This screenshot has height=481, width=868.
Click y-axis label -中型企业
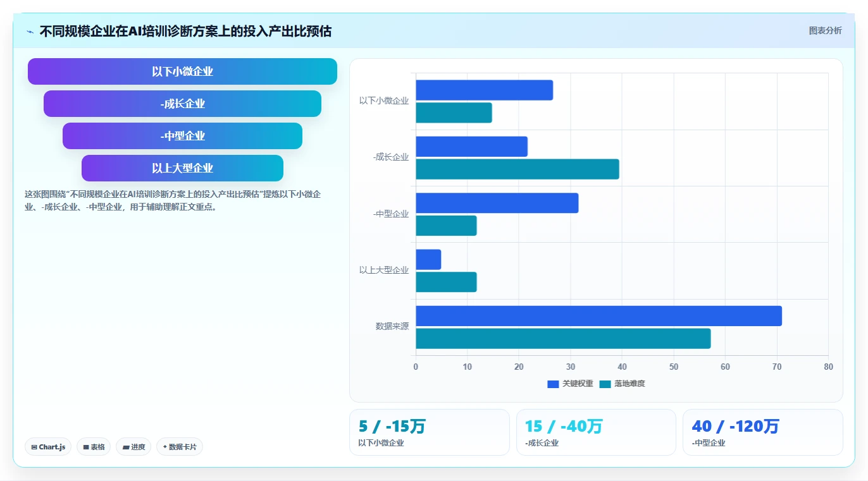tap(391, 214)
